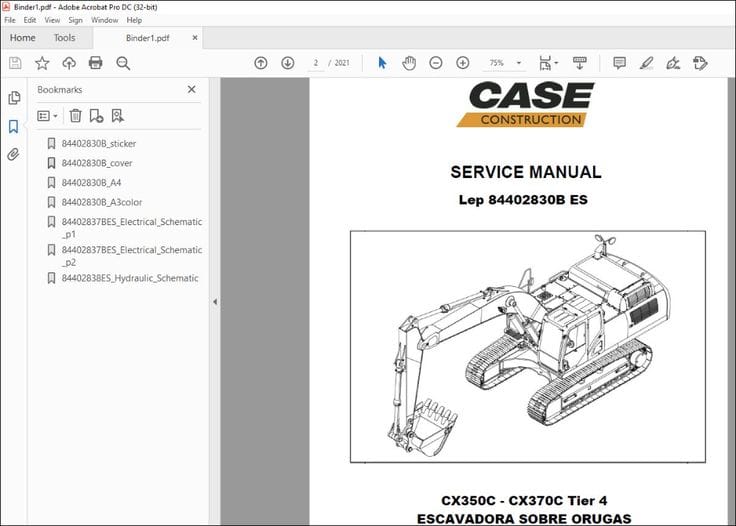Screen dimensions: 736x526
Task: Select the highlighter pen tool
Action: tap(646, 63)
